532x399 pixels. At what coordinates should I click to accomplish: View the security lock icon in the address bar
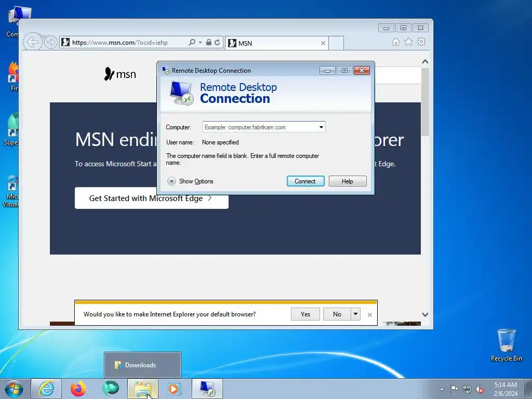click(209, 43)
